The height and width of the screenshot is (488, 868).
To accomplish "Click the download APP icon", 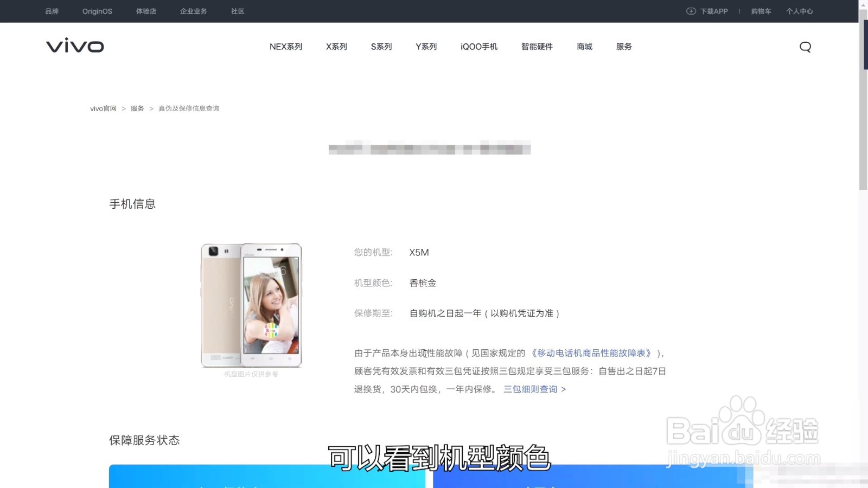I will [x=691, y=11].
